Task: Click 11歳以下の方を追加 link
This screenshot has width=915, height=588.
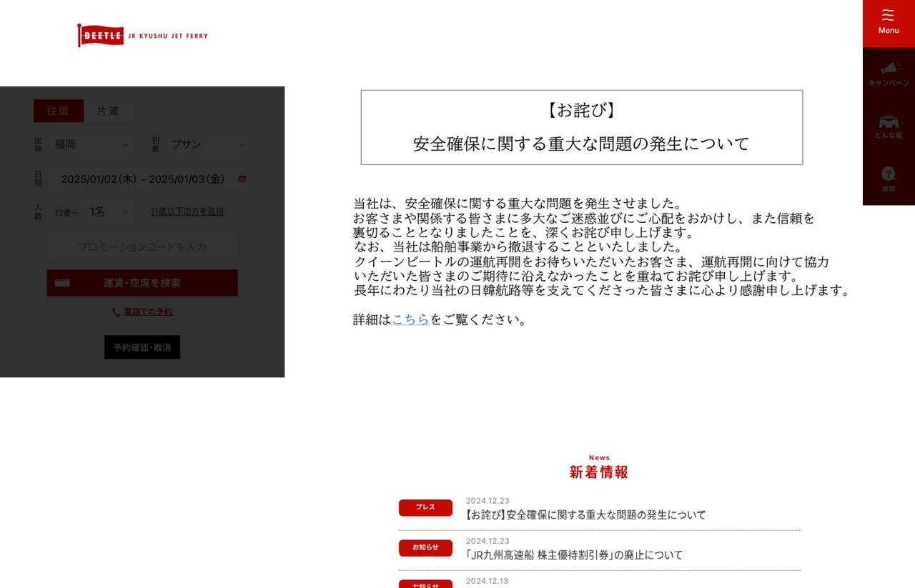Action: pos(187,211)
